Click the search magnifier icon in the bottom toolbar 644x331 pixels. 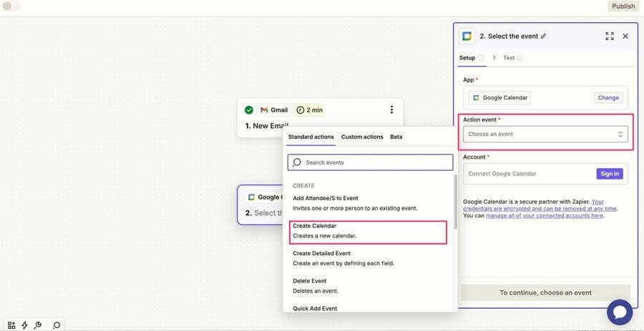[57, 325]
